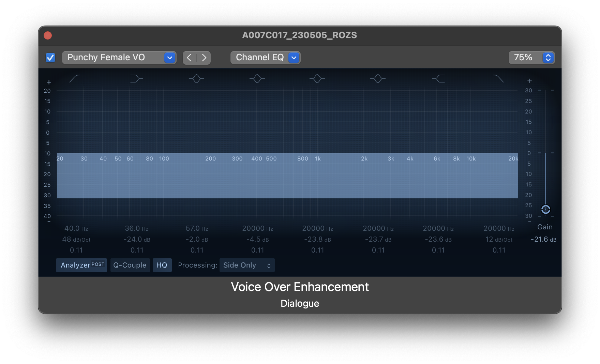Click the master Gain slider knob
Viewport: 600px width, 364px height.
click(546, 209)
